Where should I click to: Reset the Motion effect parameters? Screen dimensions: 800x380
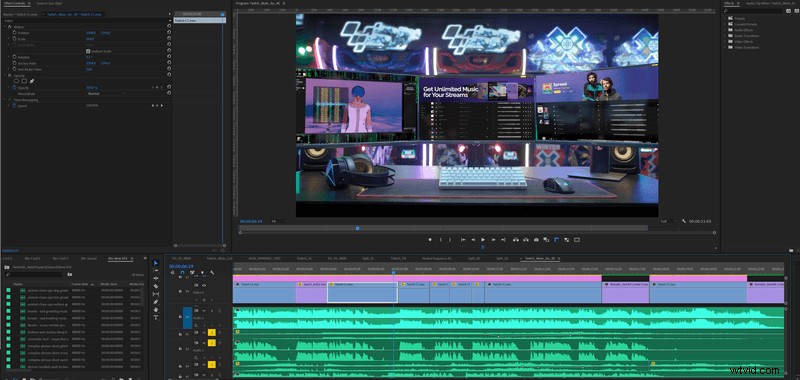coord(169,27)
